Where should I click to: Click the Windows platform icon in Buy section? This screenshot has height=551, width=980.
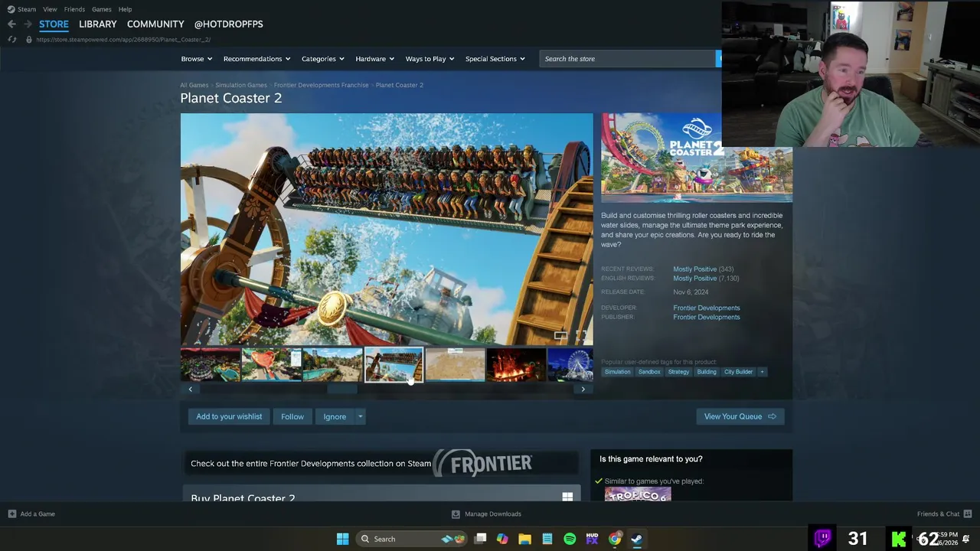click(x=567, y=497)
